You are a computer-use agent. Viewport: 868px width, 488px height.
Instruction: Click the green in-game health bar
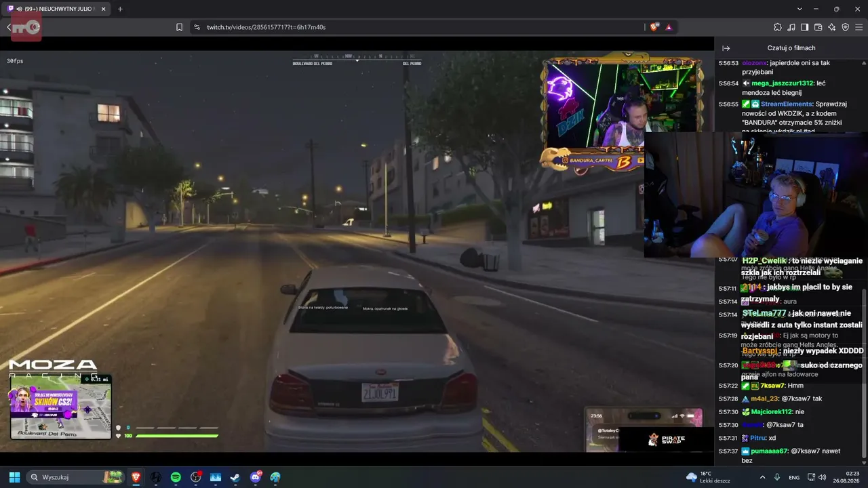tap(177, 436)
